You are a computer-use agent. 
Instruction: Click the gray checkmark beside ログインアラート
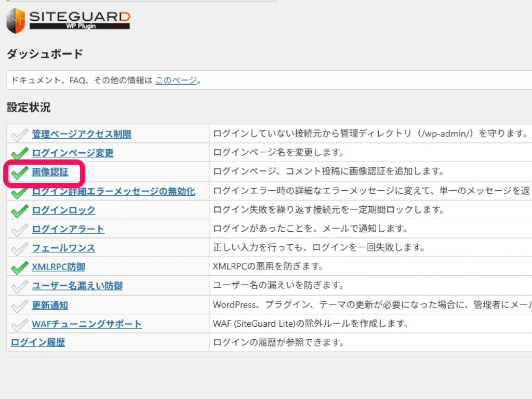tap(19, 229)
